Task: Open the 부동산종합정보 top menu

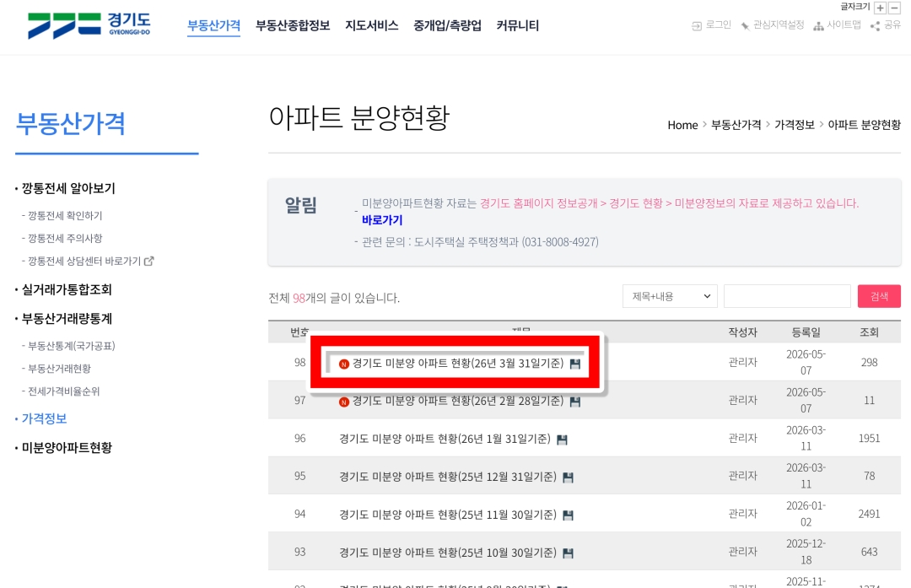Action: (293, 25)
